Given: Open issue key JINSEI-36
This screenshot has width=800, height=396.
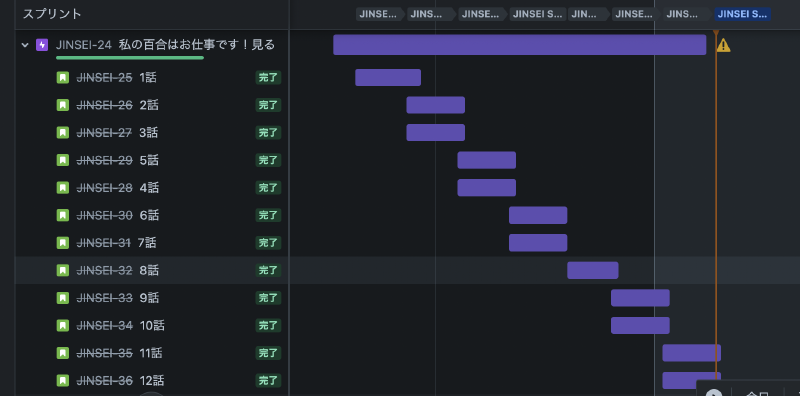Looking at the screenshot, I should coord(104,380).
